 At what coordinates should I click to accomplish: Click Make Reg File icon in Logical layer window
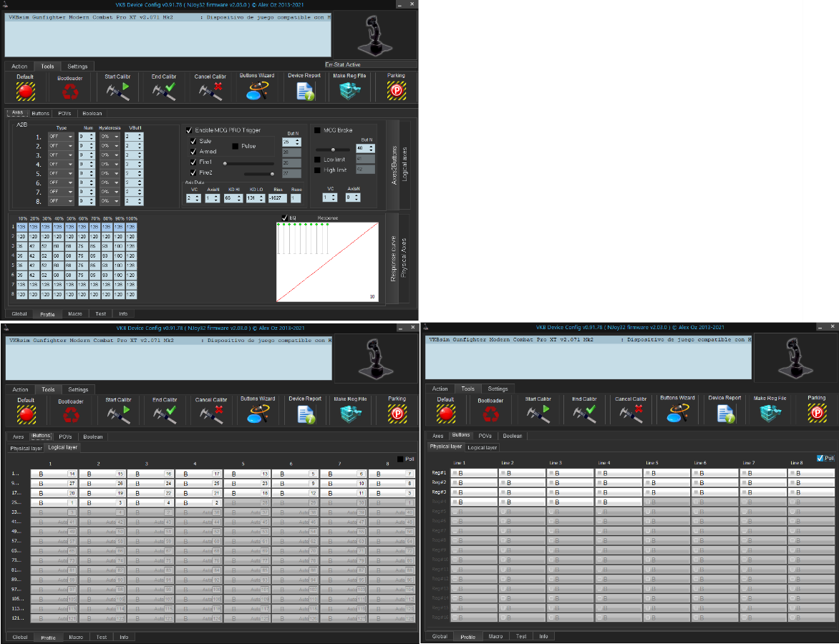350,414
